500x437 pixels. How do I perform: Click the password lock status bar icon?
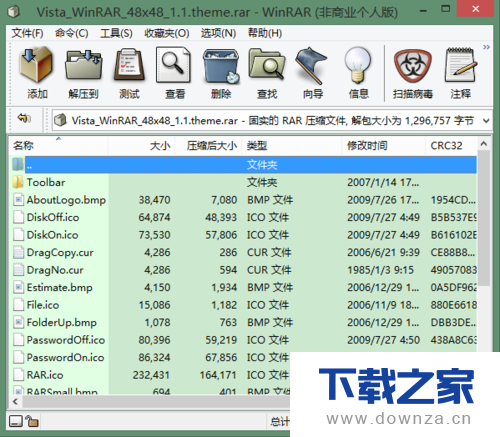tap(32, 421)
